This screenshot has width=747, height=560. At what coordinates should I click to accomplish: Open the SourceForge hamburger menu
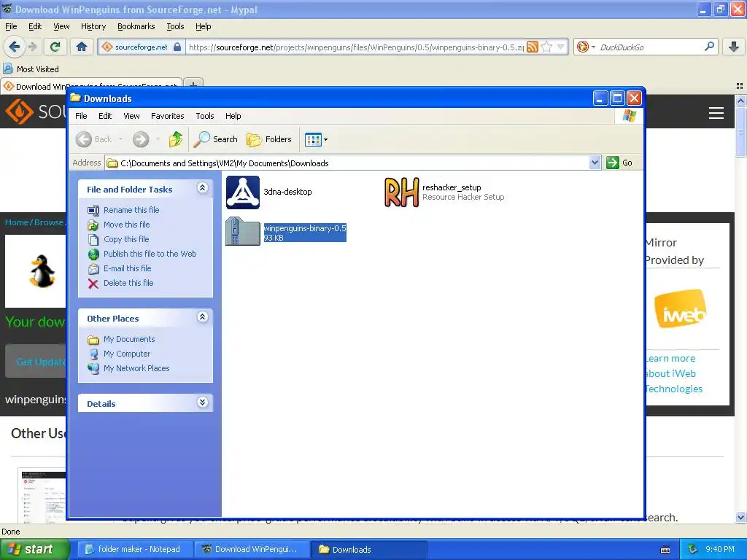[716, 113]
